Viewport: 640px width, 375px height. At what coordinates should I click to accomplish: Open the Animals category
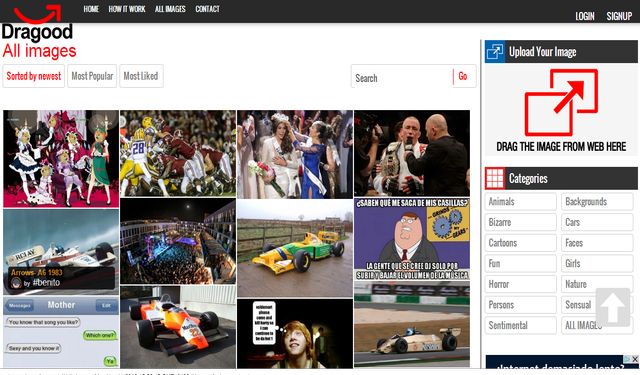[x=520, y=202]
